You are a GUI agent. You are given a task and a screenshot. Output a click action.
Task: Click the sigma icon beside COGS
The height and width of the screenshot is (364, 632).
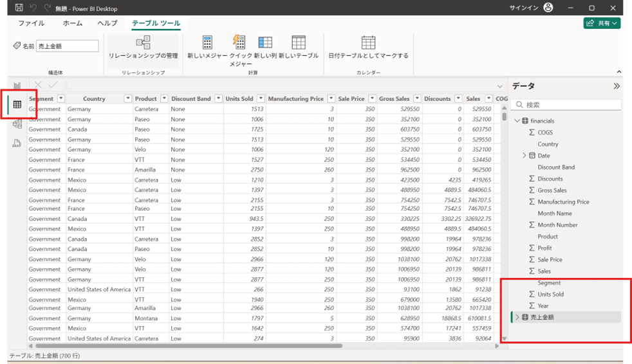(532, 132)
